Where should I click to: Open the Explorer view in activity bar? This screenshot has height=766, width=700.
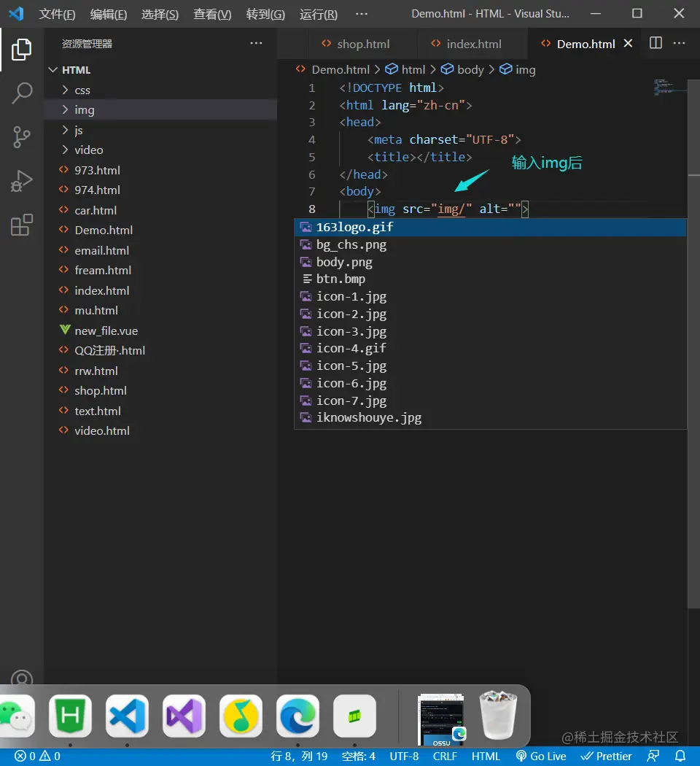[21, 50]
